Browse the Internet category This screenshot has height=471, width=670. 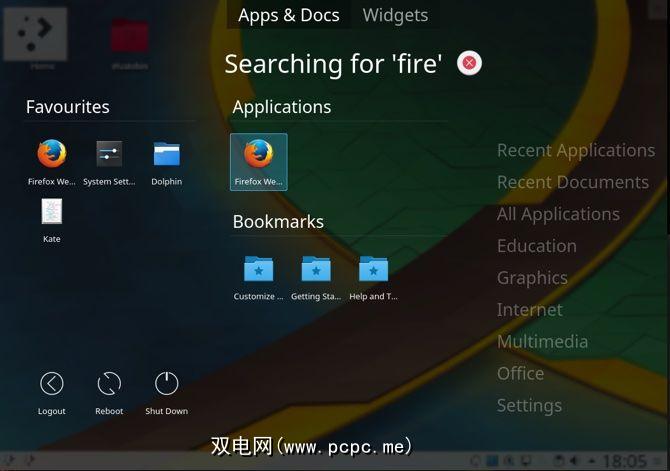529,310
